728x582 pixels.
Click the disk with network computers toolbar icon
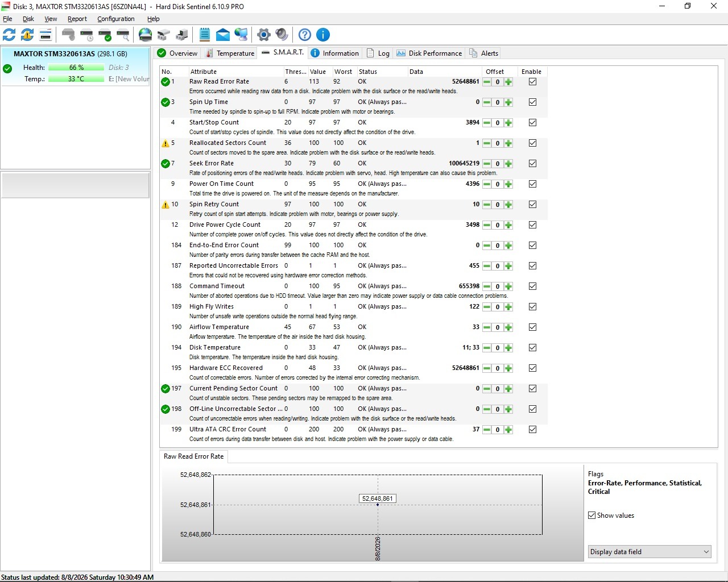pyautogui.click(x=182, y=35)
